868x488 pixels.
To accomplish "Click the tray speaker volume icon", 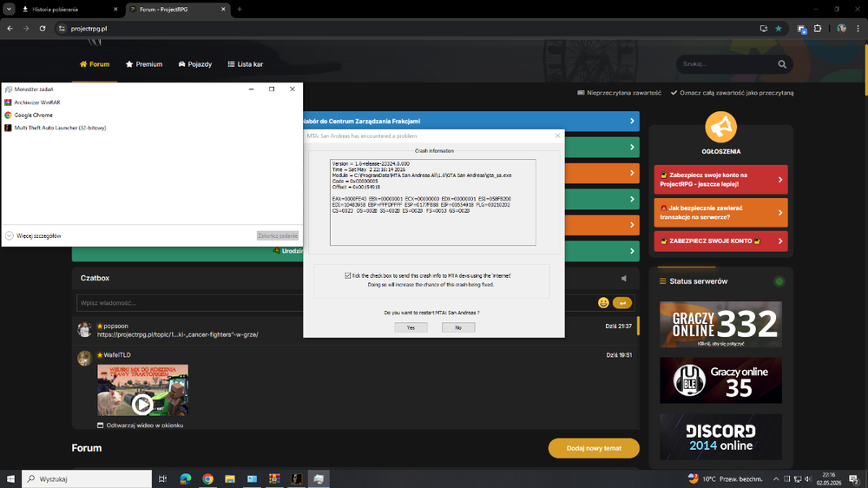I will (807, 479).
